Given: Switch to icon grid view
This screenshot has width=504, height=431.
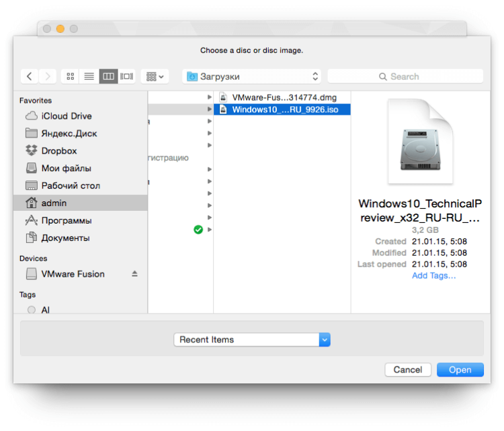Looking at the screenshot, I should [70, 77].
